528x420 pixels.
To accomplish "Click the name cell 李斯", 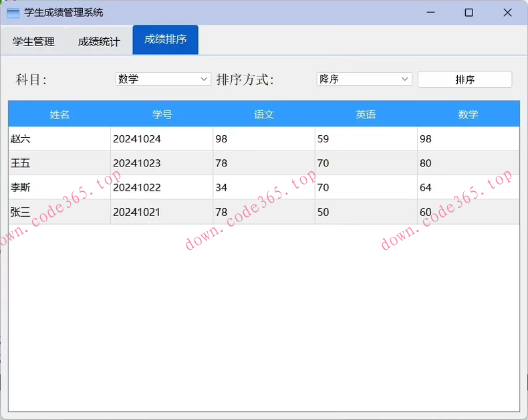I will pos(59,188).
